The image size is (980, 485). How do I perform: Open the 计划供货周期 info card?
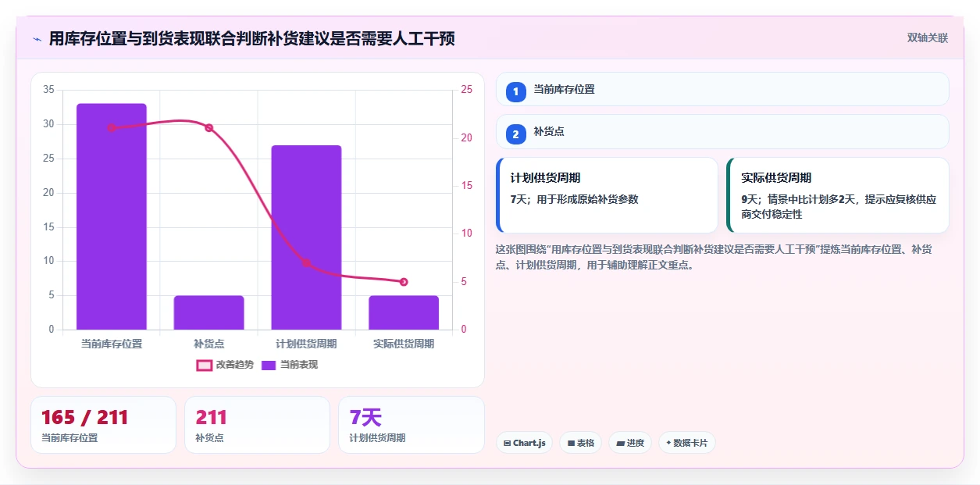[607, 195]
